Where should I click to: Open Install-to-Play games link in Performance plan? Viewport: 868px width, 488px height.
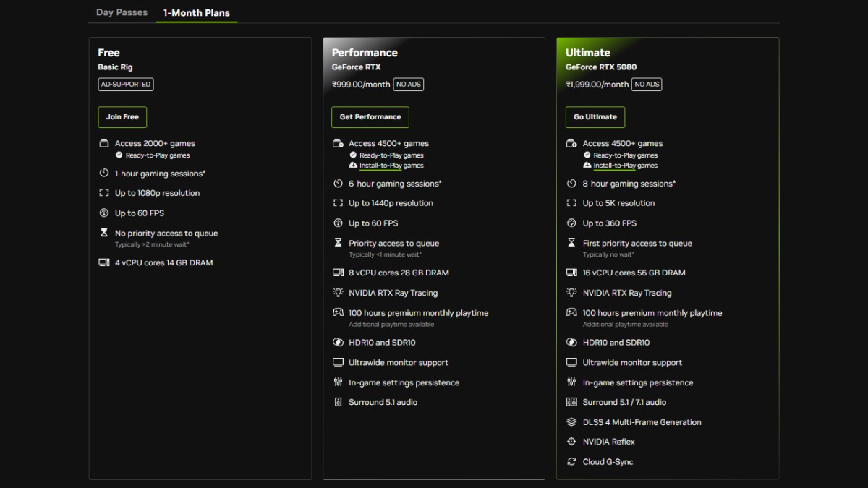[x=391, y=166]
